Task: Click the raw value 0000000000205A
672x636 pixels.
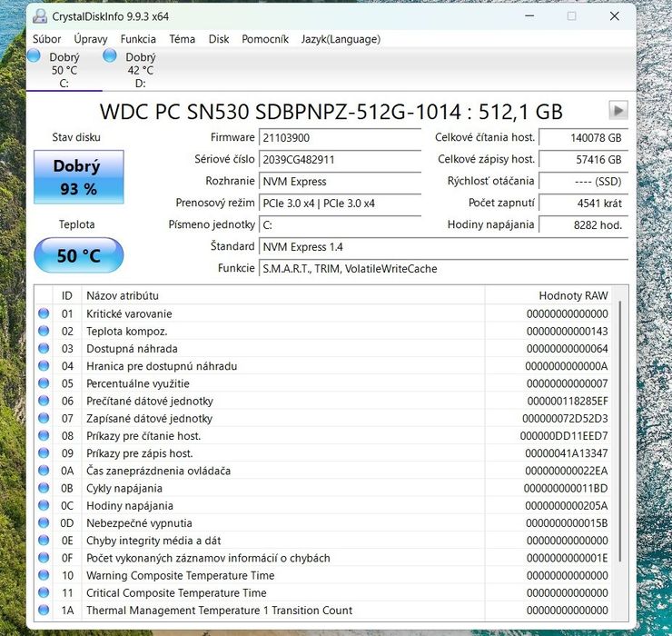Action: coord(567,506)
